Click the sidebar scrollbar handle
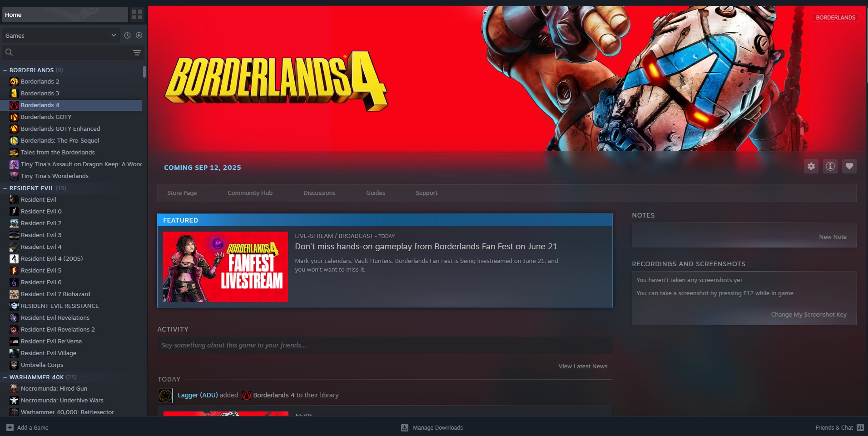This screenshot has width=868, height=436. pyautogui.click(x=144, y=72)
